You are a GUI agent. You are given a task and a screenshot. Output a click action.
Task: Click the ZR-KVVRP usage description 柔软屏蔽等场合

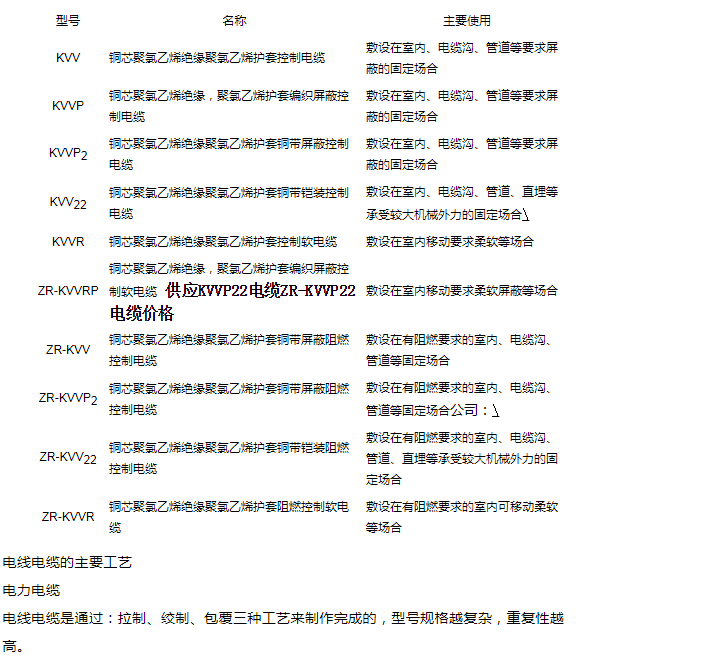point(461,291)
